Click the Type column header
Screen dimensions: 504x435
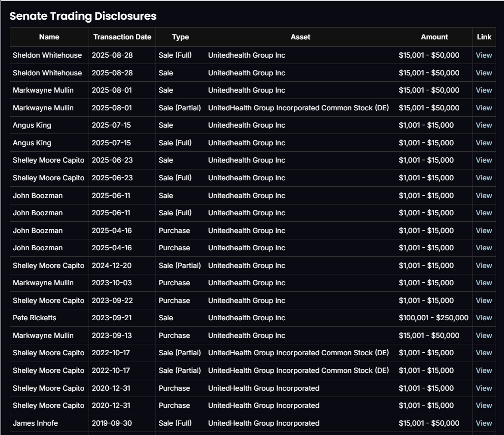click(x=180, y=37)
